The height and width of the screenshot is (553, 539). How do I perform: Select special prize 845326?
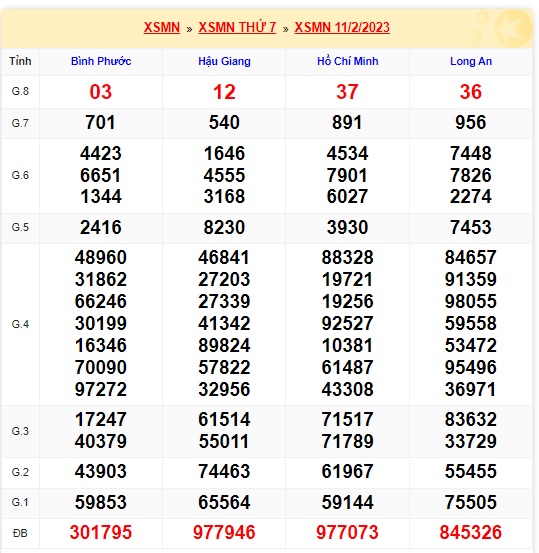coord(471,533)
